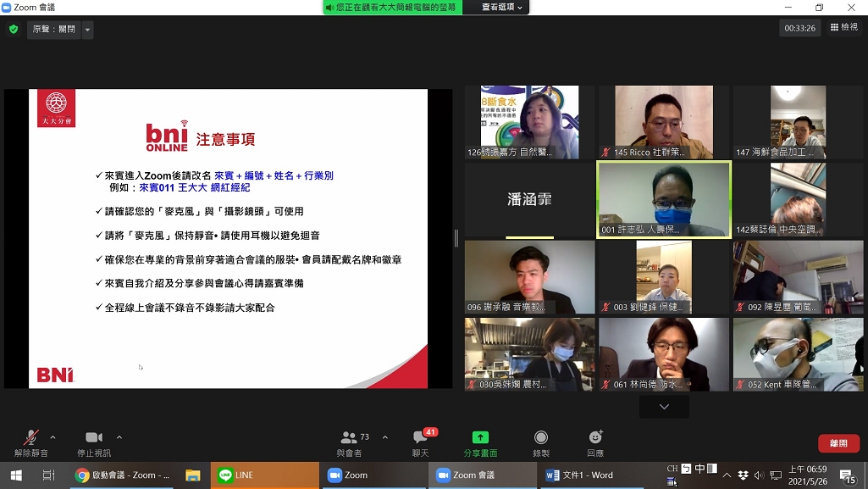
Task: Select video tile 092 陳昱塵
Action: pyautogui.click(x=798, y=277)
